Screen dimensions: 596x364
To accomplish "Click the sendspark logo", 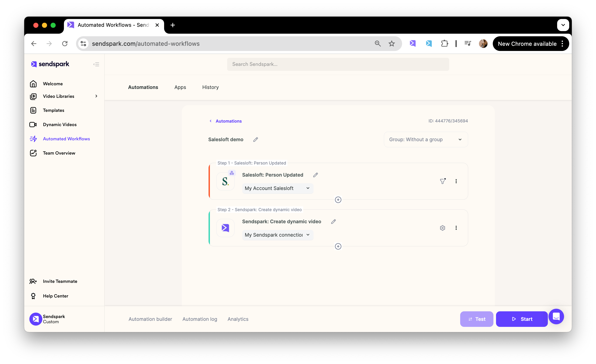I will pos(50,64).
